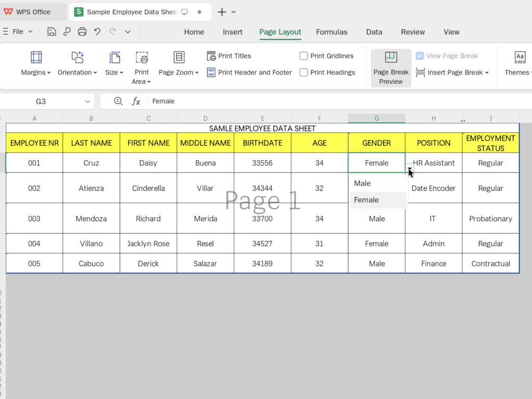Click the Print Titles icon
The width and height of the screenshot is (532, 399).
(211, 56)
